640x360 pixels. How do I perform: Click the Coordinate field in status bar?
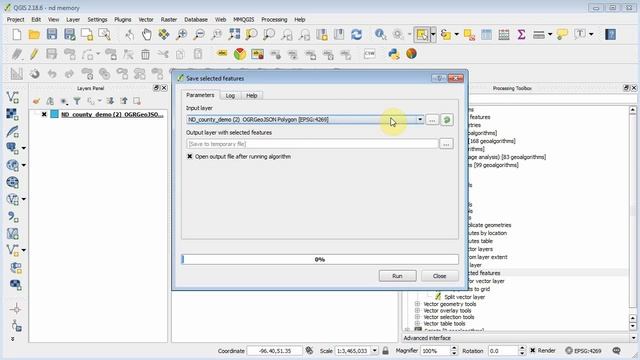tap(275, 351)
